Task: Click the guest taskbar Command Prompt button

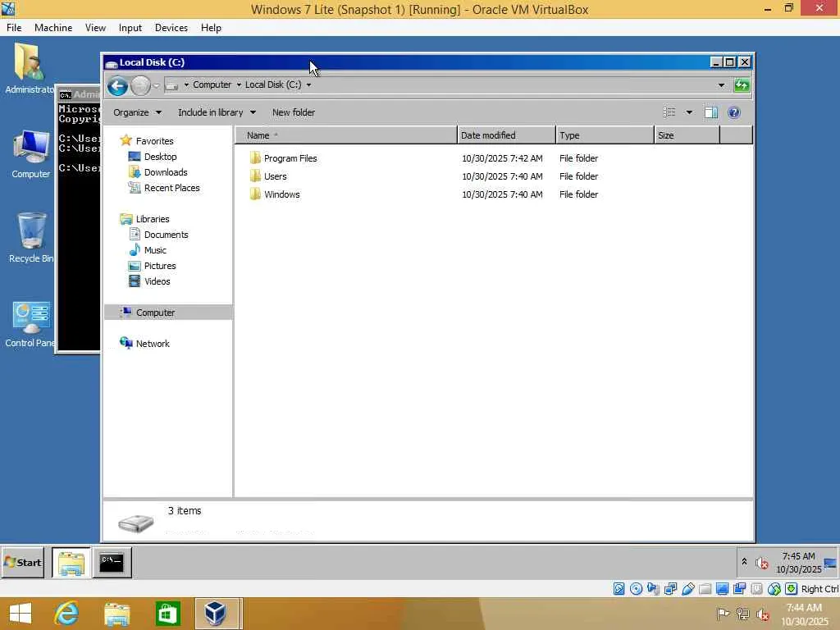Action: pyautogui.click(x=112, y=563)
